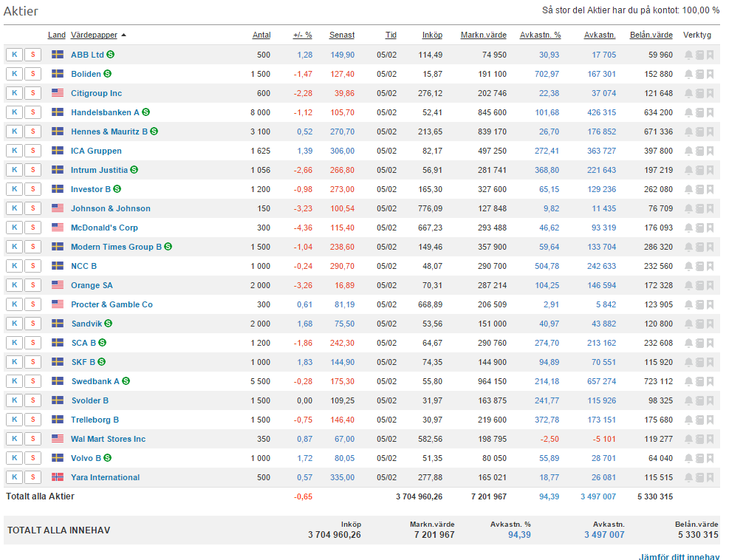729x560 pixels.
Task: Click the total Avkastn. value 3 497 007 in TOTALT ALLA INNEHAV
Action: 604,535
